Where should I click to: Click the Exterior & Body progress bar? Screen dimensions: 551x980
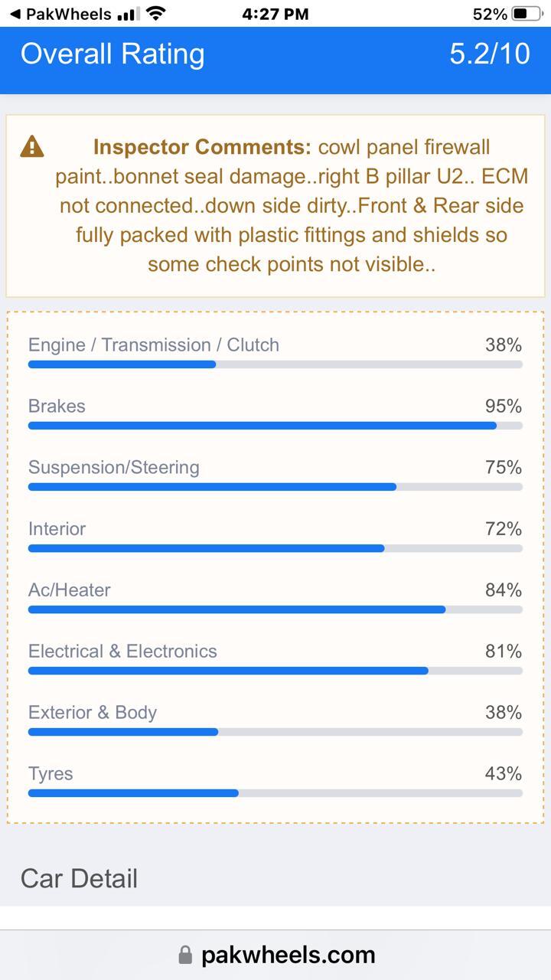[275, 732]
